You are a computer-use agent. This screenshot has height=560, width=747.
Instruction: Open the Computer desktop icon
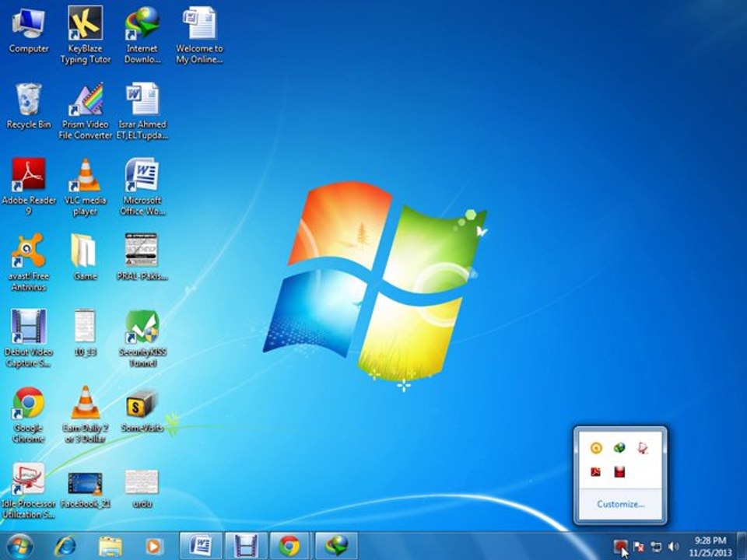[x=29, y=30]
